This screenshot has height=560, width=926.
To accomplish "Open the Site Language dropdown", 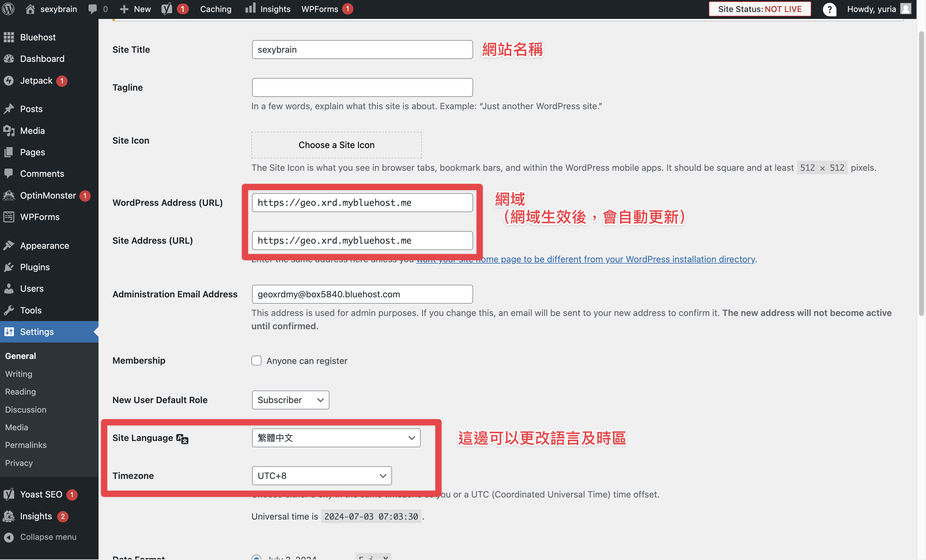I will [x=336, y=438].
